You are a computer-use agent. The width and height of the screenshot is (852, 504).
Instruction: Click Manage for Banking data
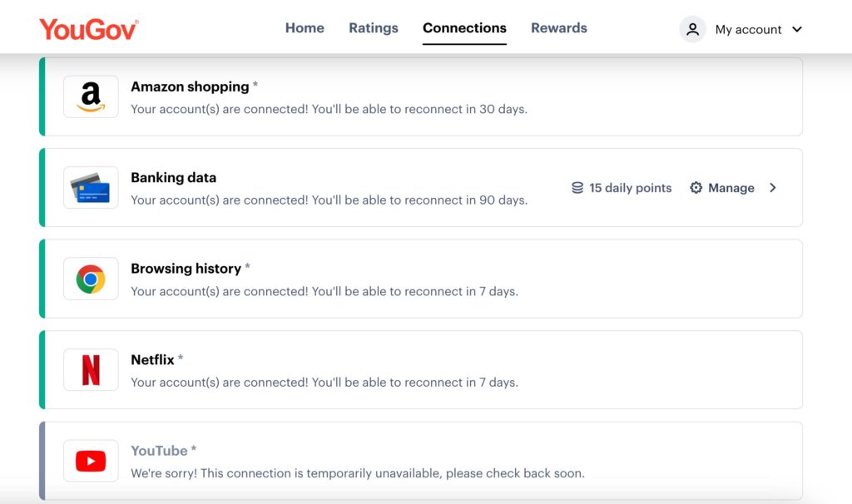click(x=731, y=188)
